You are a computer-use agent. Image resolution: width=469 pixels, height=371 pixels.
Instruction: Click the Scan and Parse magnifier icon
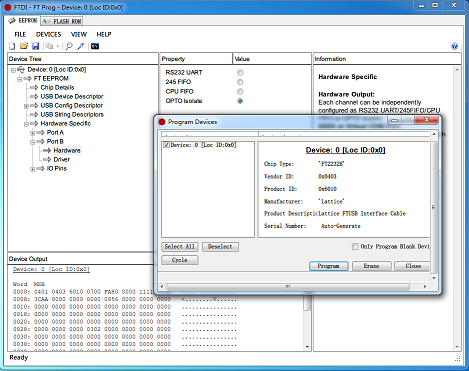[x=69, y=46]
